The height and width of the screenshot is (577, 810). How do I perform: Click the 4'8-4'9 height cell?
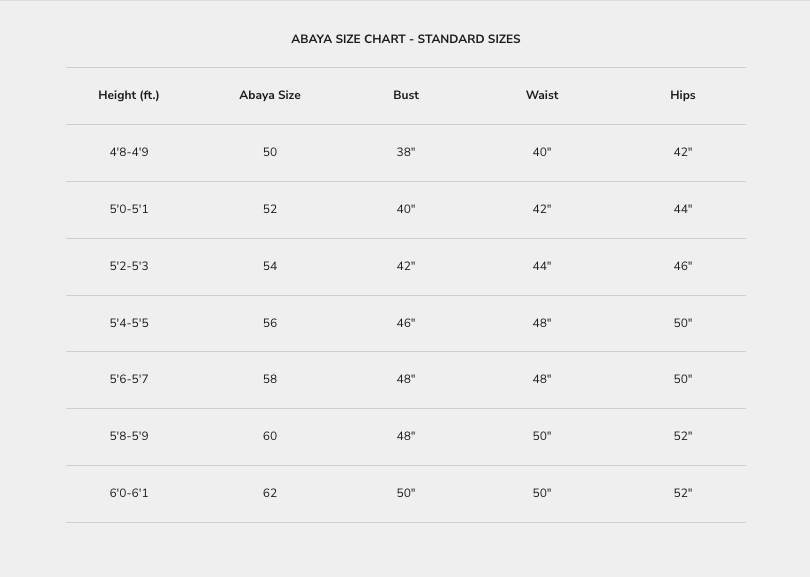[x=129, y=152]
